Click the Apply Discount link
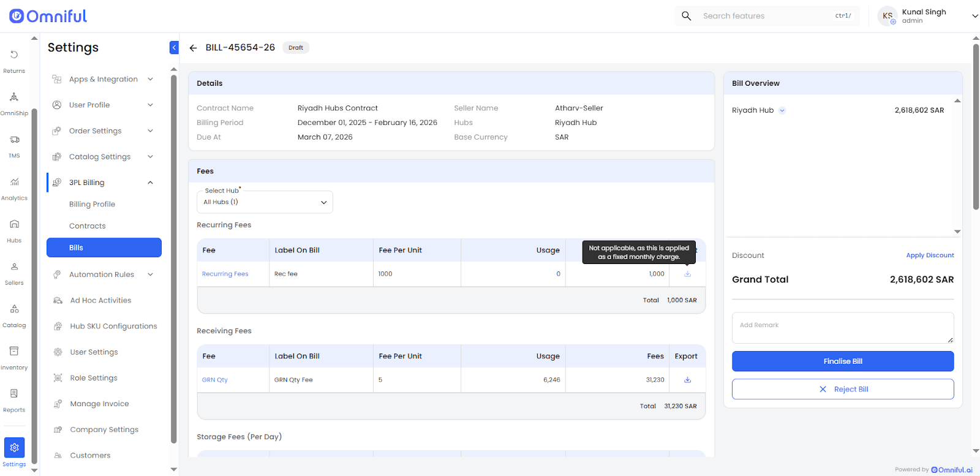This screenshot has width=980, height=476. (x=930, y=255)
